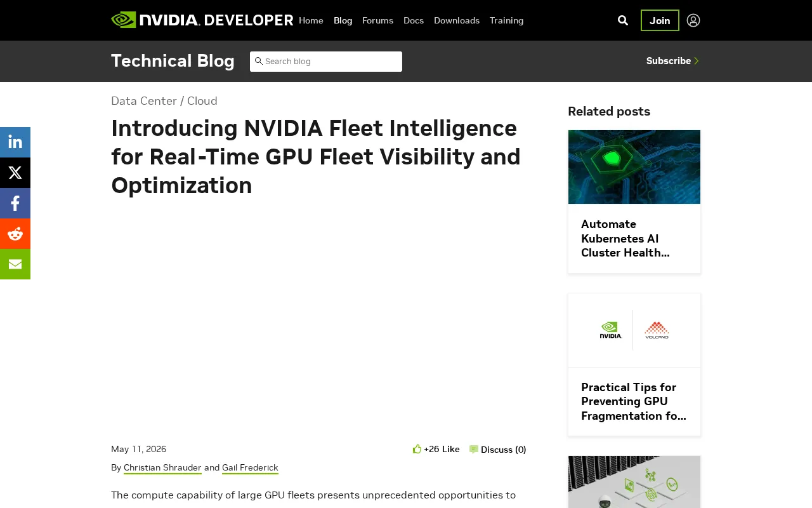Open the Forums menu item

pyautogui.click(x=377, y=20)
